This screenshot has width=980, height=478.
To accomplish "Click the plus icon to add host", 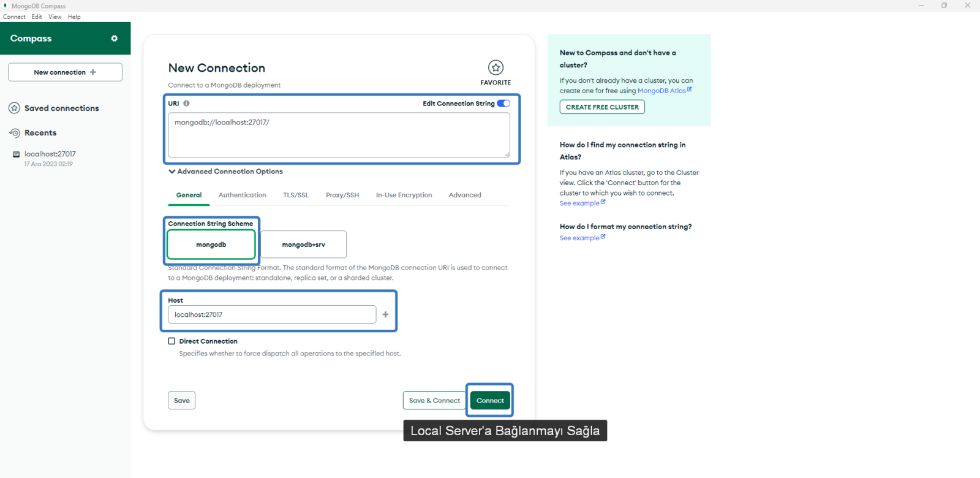I will pos(385,314).
